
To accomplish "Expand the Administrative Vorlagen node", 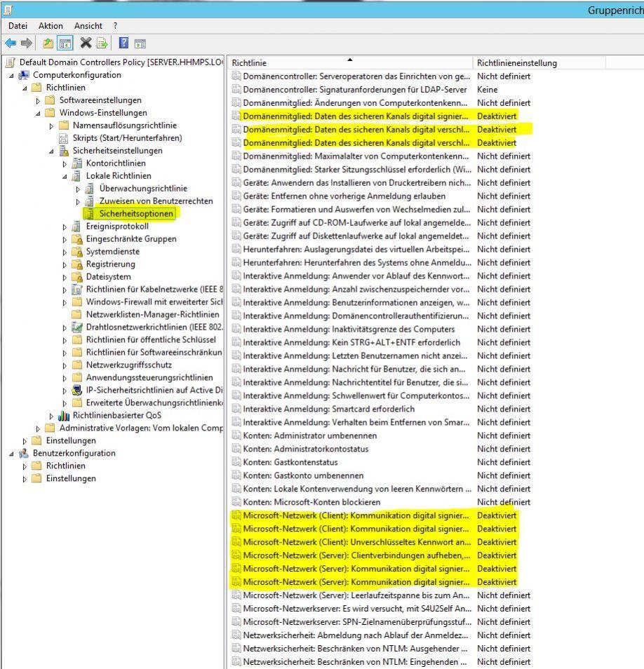I will [38, 428].
